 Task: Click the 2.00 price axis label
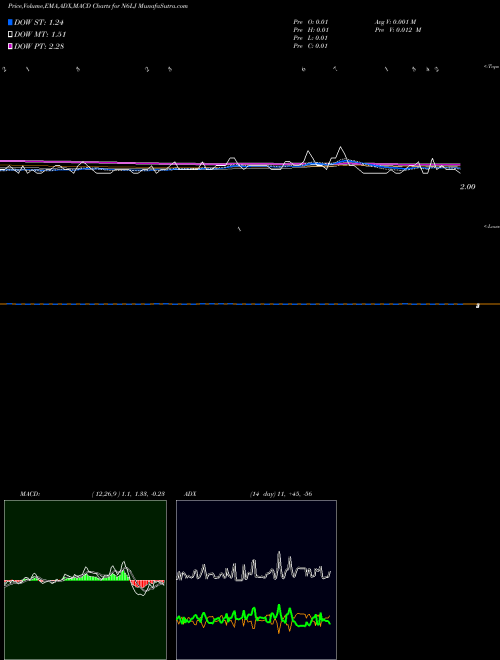[x=468, y=187]
